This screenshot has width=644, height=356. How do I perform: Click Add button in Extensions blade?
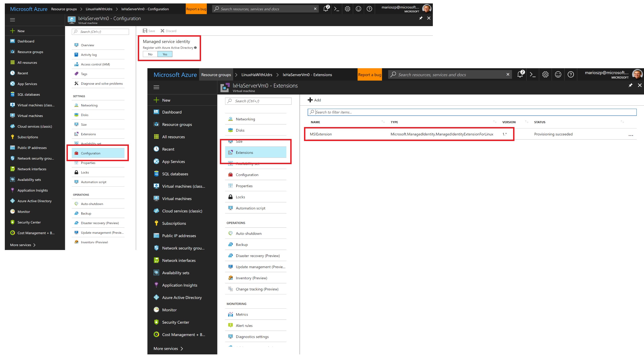tap(314, 100)
